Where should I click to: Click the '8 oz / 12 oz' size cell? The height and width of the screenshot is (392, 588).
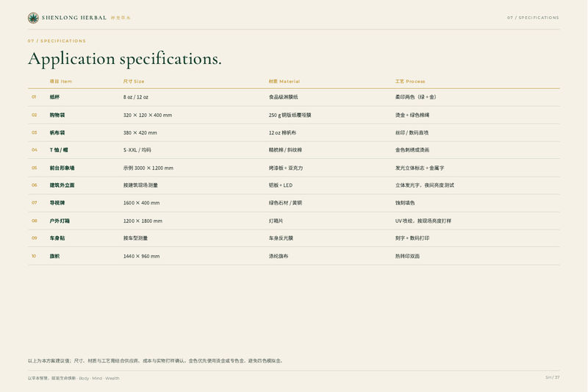(x=136, y=97)
